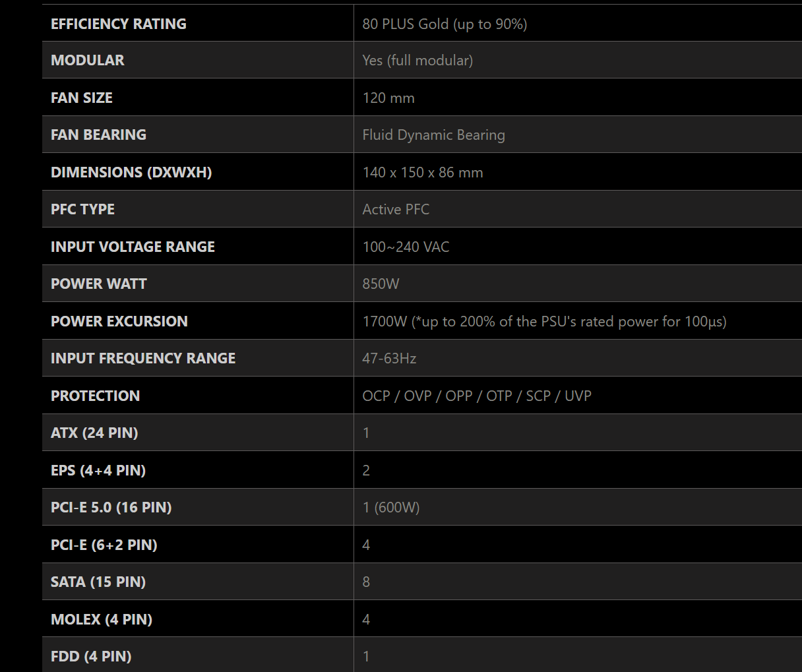802x672 pixels.
Task: Select the '80 PLUS Gold (up to 90%)' value
Action: point(445,24)
